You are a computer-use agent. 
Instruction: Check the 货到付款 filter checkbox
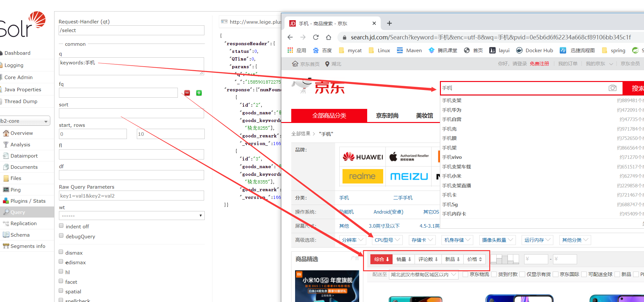(x=494, y=274)
